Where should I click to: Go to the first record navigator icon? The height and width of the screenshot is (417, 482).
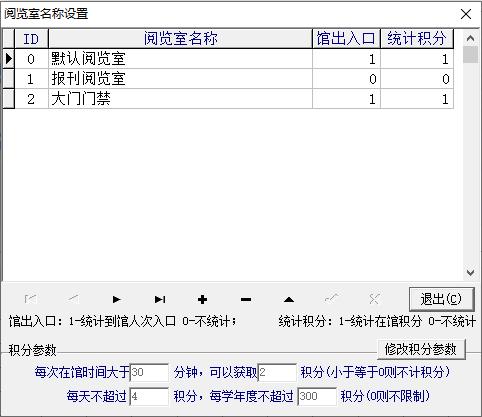(31, 299)
